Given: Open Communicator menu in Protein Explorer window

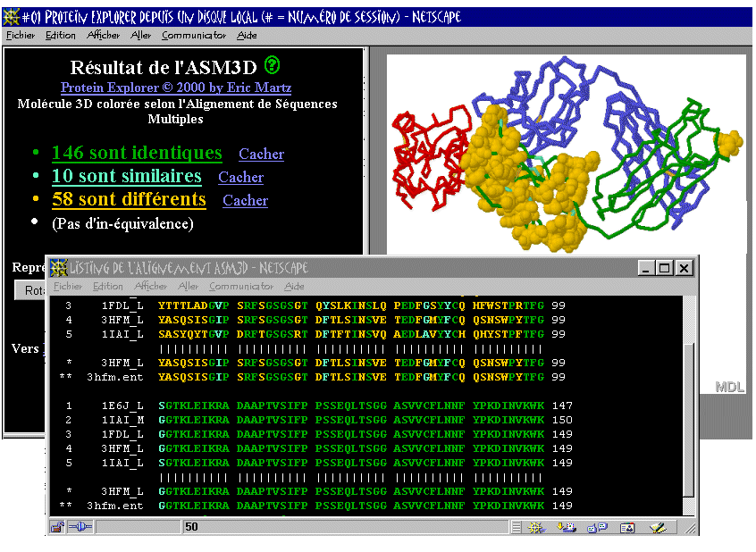Looking at the screenshot, I should point(194,35).
